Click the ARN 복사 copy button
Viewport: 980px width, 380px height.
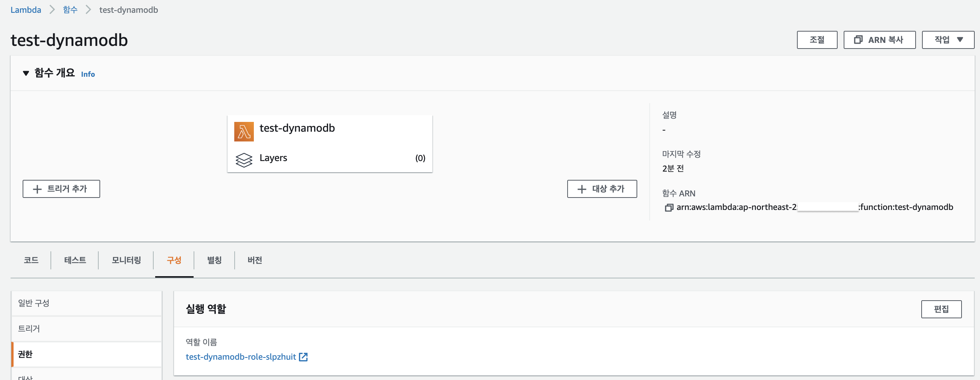[879, 40]
